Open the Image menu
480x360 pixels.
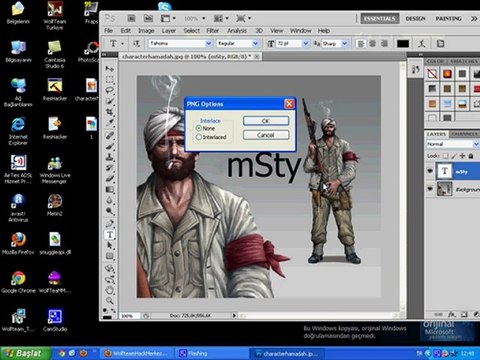[146, 31]
